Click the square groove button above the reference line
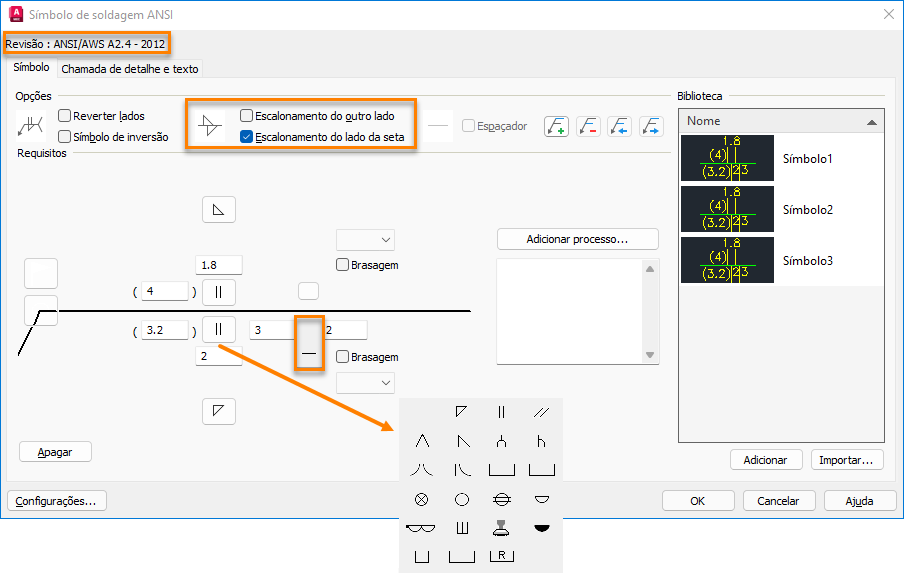 click(x=219, y=292)
